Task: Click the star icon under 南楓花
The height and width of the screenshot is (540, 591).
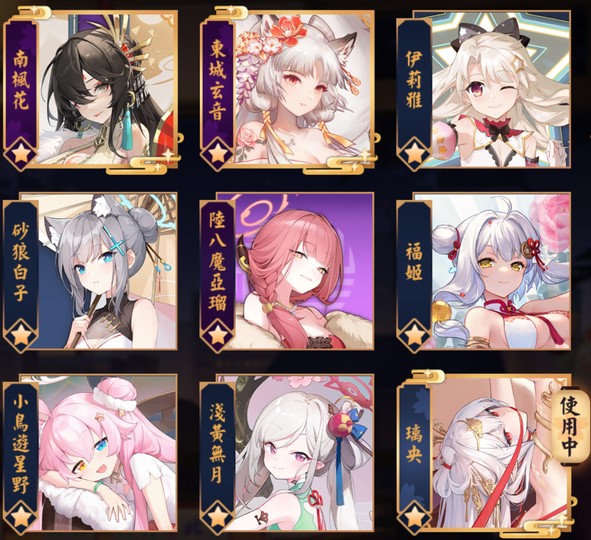Action: tap(21, 155)
